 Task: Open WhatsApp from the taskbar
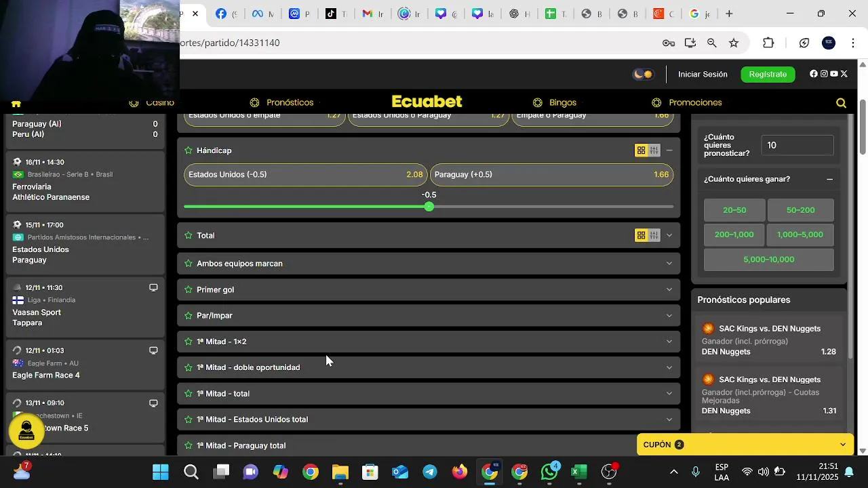[x=549, y=472]
